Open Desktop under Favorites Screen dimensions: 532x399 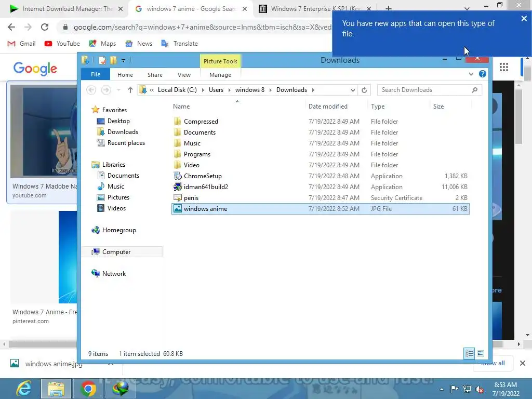118,121
